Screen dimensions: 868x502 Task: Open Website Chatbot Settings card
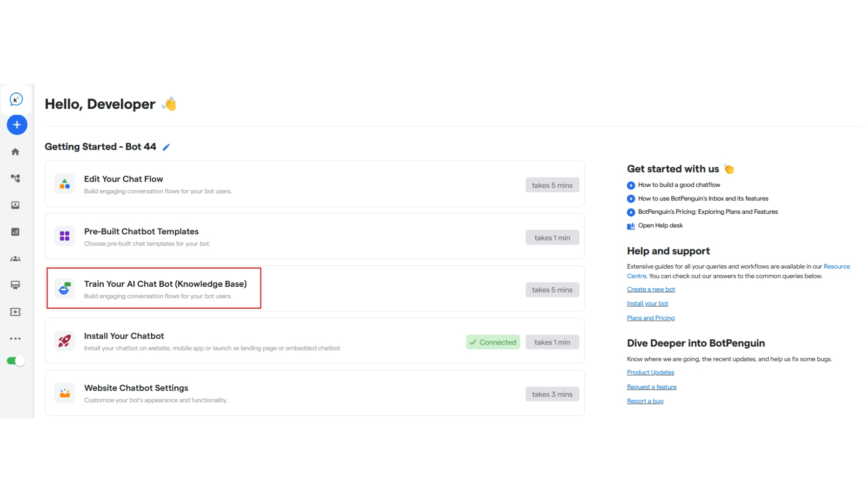pyautogui.click(x=314, y=393)
